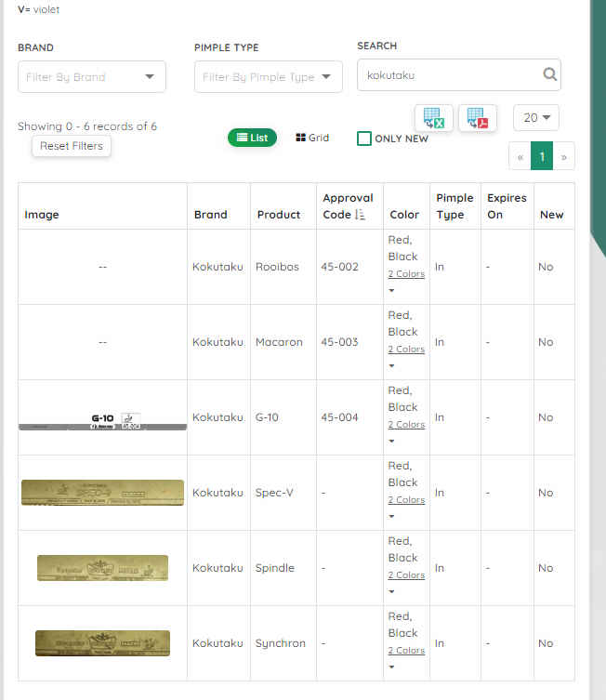Open 2 Colors link for Macaron
The height and width of the screenshot is (700, 606).
[406, 350]
